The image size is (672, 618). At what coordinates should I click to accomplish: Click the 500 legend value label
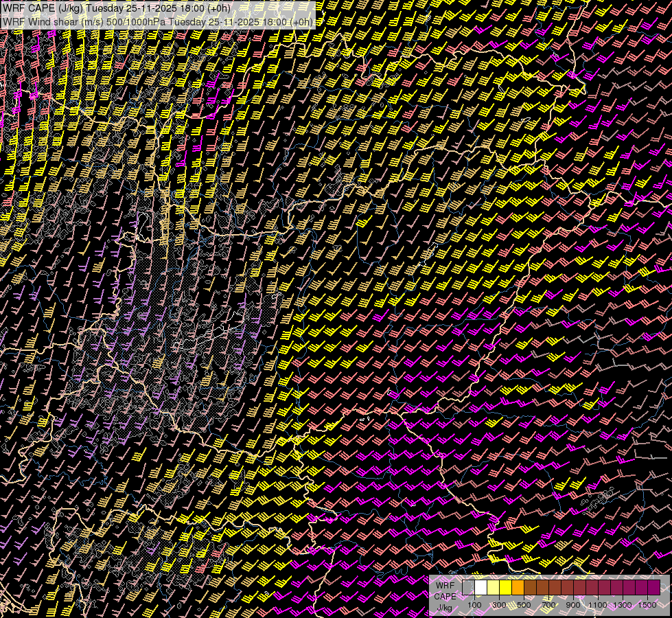coord(524,605)
